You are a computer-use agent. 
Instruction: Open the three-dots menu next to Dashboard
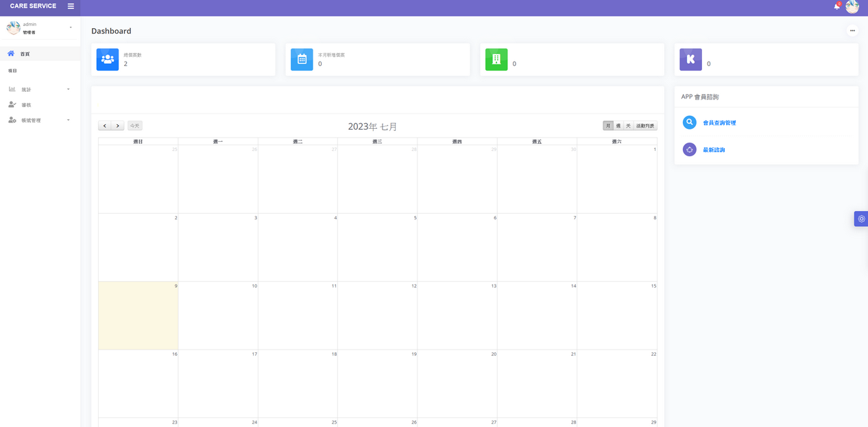(852, 31)
